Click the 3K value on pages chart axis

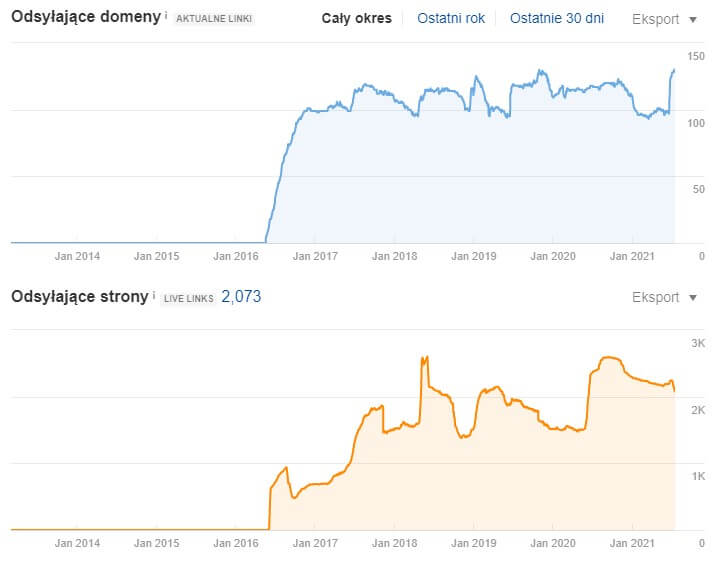pyautogui.click(x=698, y=343)
